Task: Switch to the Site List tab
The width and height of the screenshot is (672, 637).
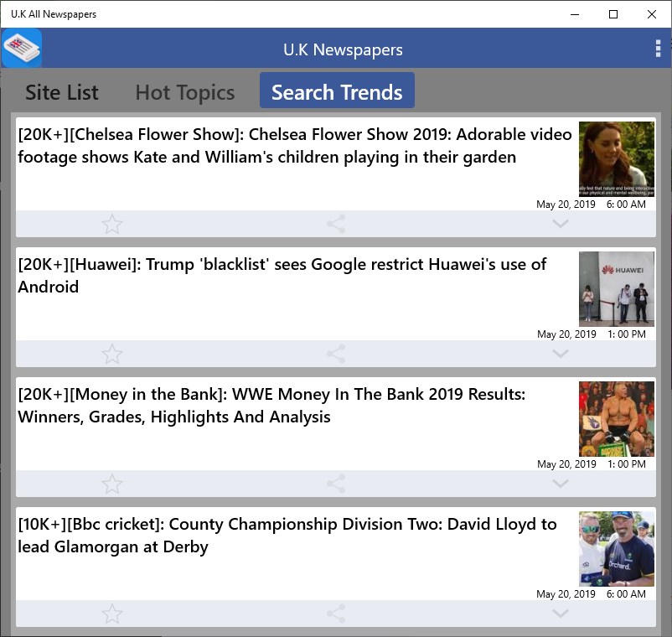Action: (x=62, y=92)
